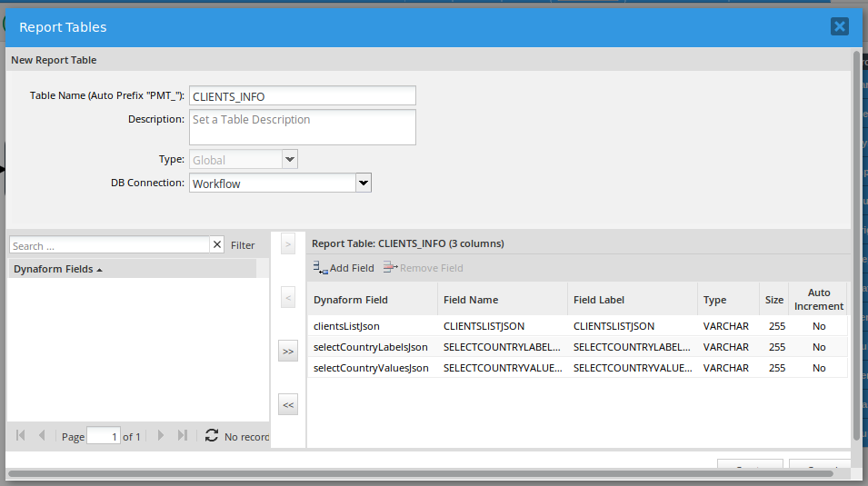Clear the search box with X icon
Viewport: 868px width, 486px height.
216,245
